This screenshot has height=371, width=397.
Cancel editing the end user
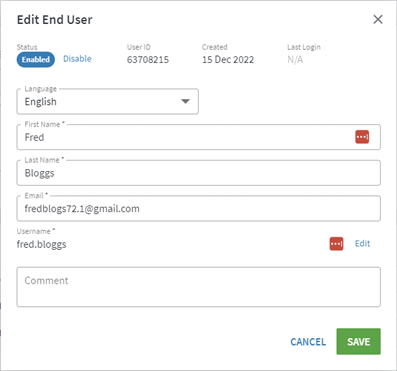pyautogui.click(x=308, y=342)
